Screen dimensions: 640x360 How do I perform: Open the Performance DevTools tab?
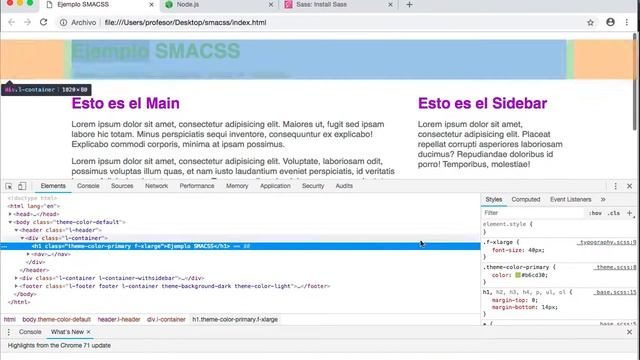(x=197, y=186)
